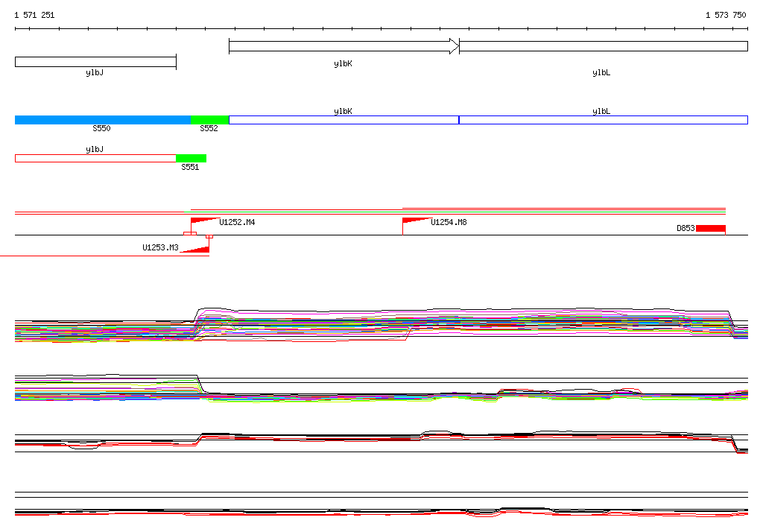
Task: Click the U1254.M8 label text
Action: tap(449, 222)
